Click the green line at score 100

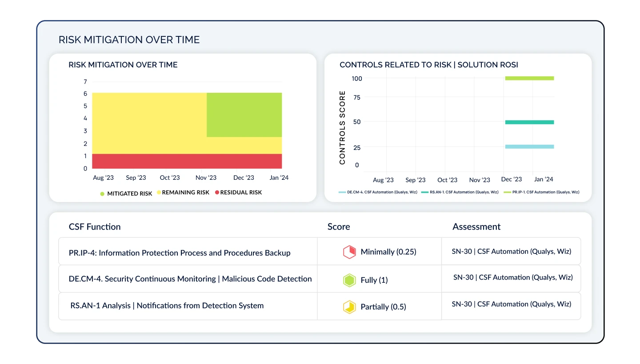(x=529, y=79)
